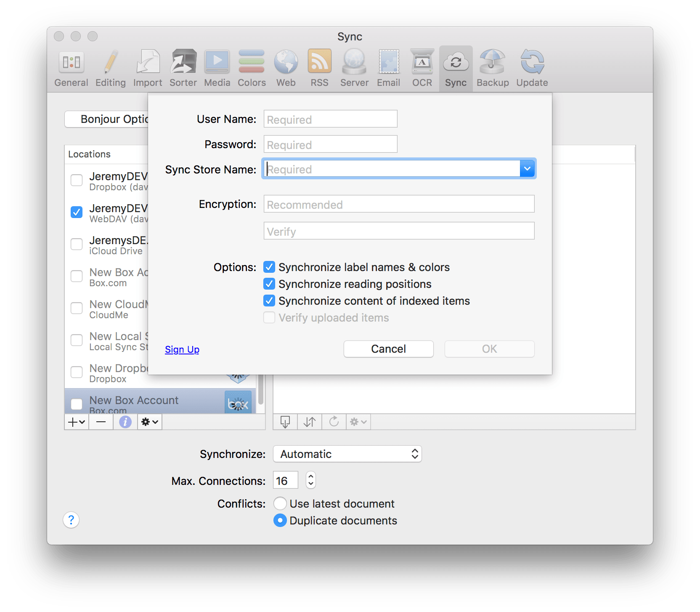Open the Sorter preferences pane

pos(183,68)
